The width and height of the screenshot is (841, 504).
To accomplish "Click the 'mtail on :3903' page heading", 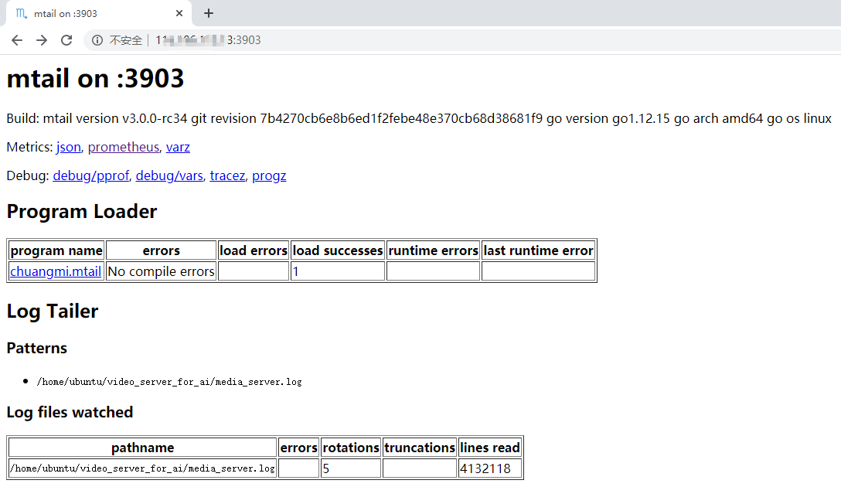I will click(x=96, y=78).
